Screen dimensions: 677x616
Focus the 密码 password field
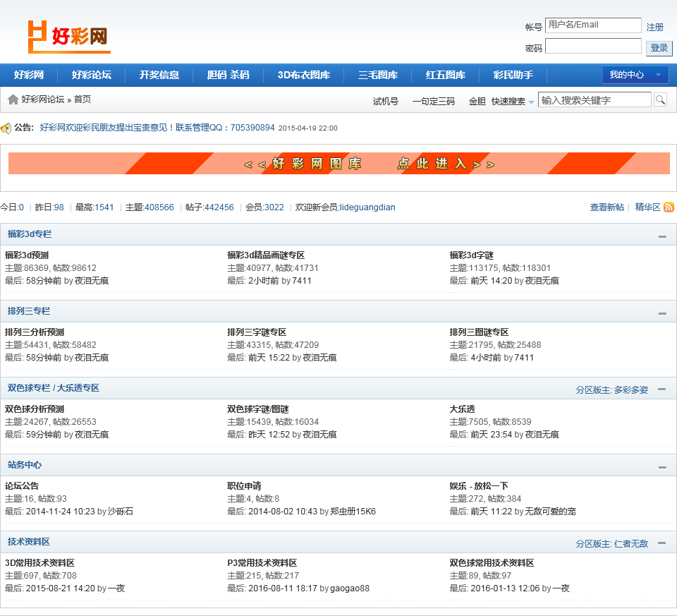tap(593, 46)
